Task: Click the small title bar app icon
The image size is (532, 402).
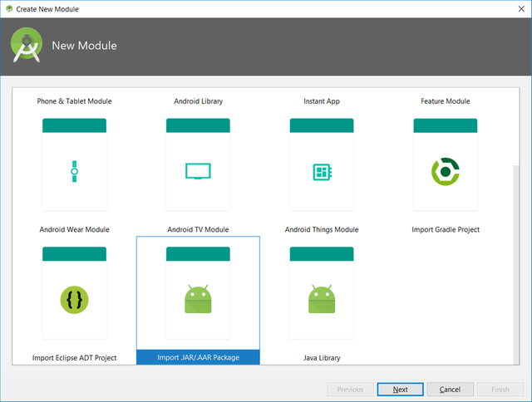Action: (x=8, y=8)
